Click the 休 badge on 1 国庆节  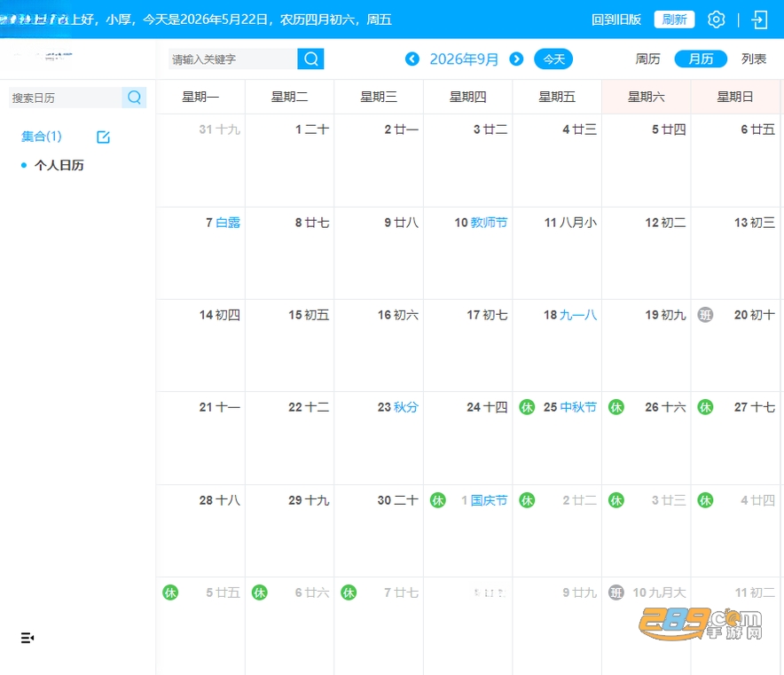click(x=438, y=500)
